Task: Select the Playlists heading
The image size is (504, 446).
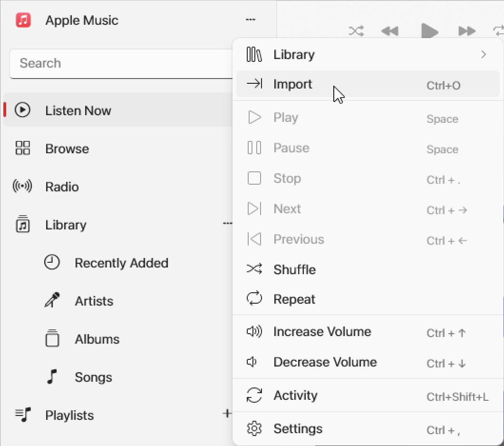Action: [x=69, y=415]
